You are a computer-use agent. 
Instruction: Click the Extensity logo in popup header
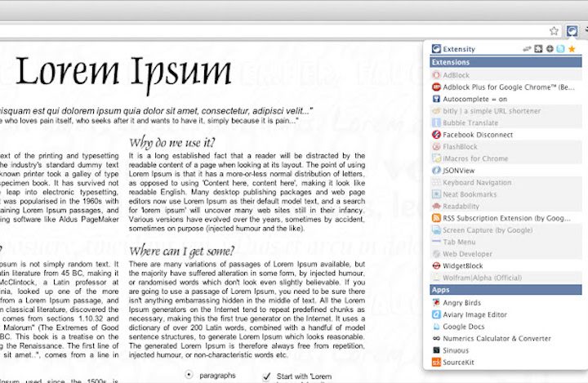tap(436, 49)
